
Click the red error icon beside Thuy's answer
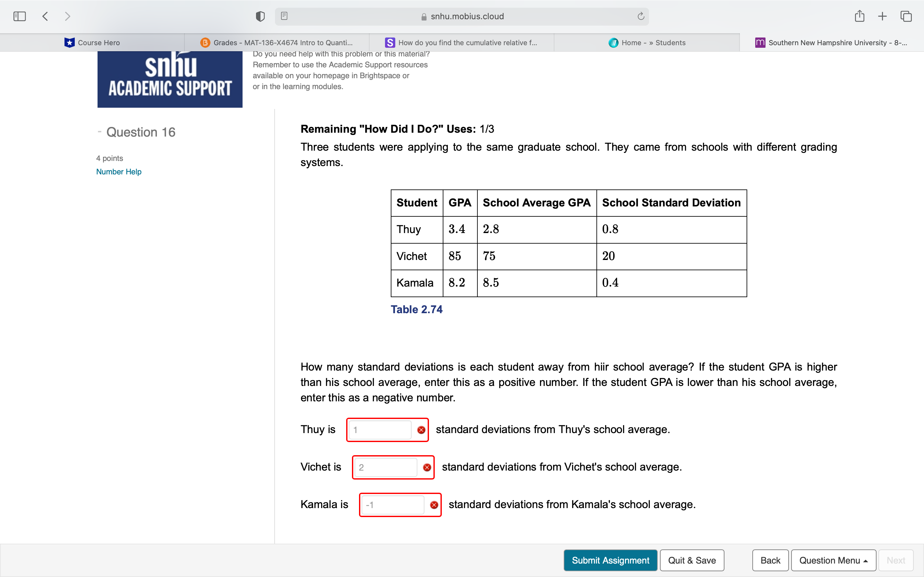[x=421, y=430]
